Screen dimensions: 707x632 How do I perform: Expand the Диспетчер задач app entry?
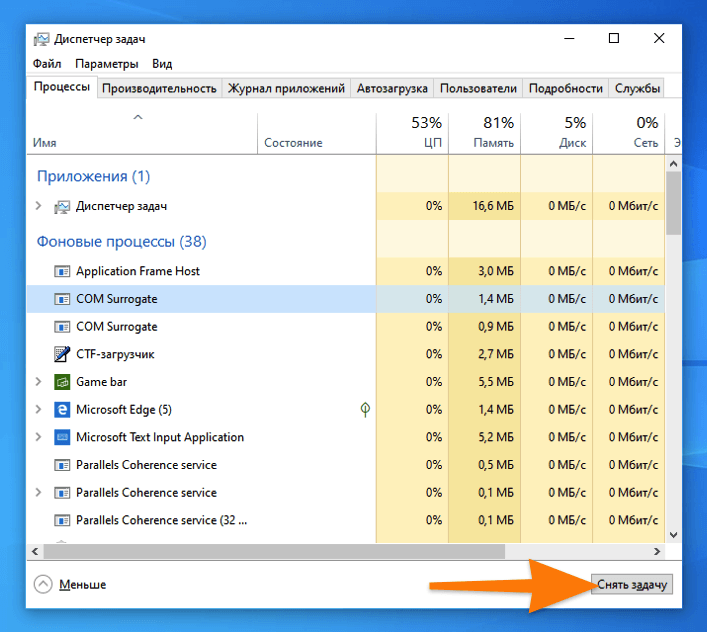point(38,206)
